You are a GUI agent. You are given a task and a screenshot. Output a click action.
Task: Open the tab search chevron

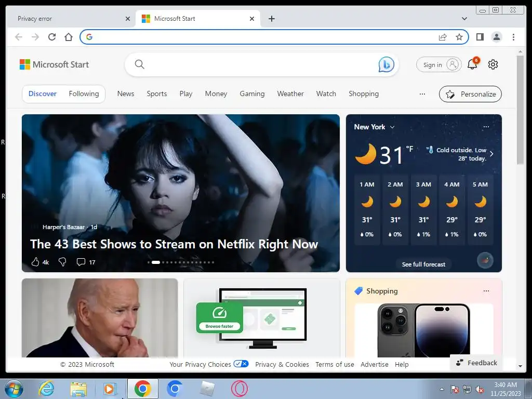click(464, 19)
